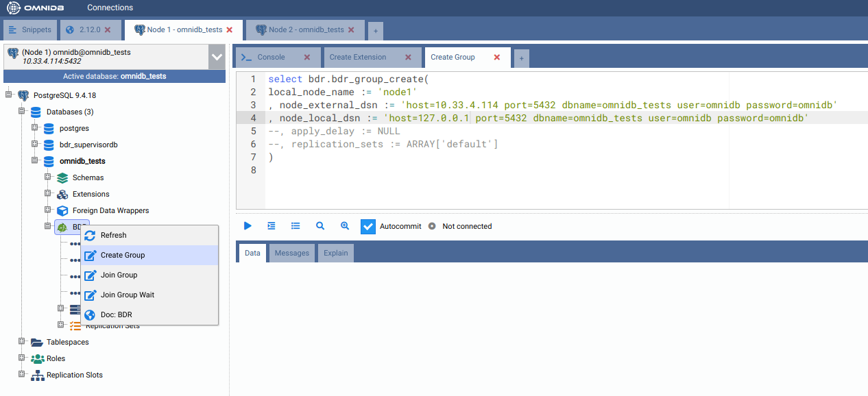Choose Join Group from the context menu
The height and width of the screenshot is (396, 868).
click(x=149, y=275)
